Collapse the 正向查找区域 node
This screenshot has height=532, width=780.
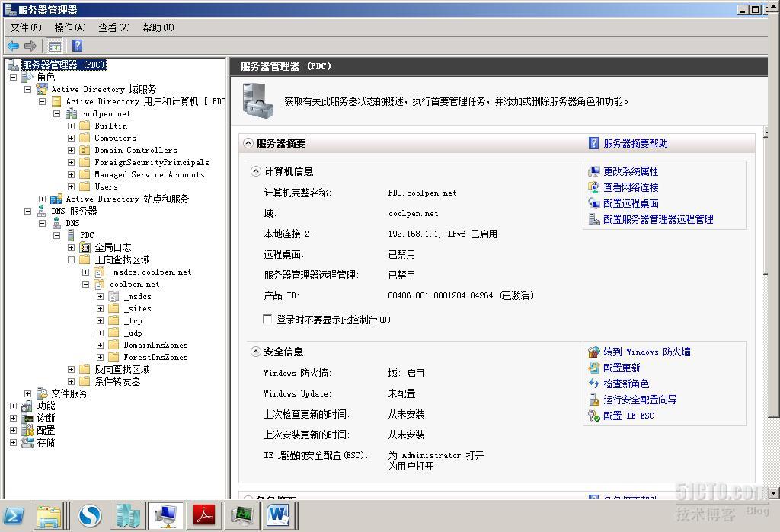71,260
